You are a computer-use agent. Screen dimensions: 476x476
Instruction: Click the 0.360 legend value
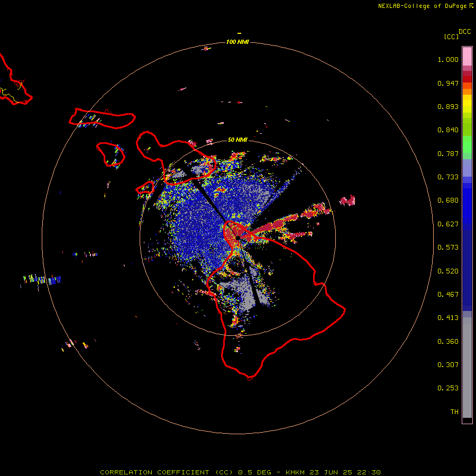pos(448,342)
